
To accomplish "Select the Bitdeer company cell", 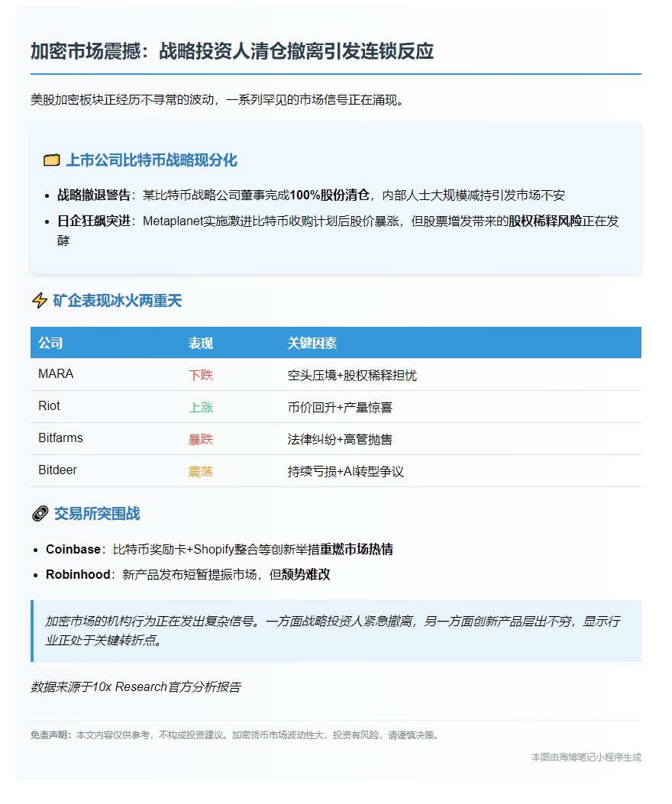I will coord(57,470).
